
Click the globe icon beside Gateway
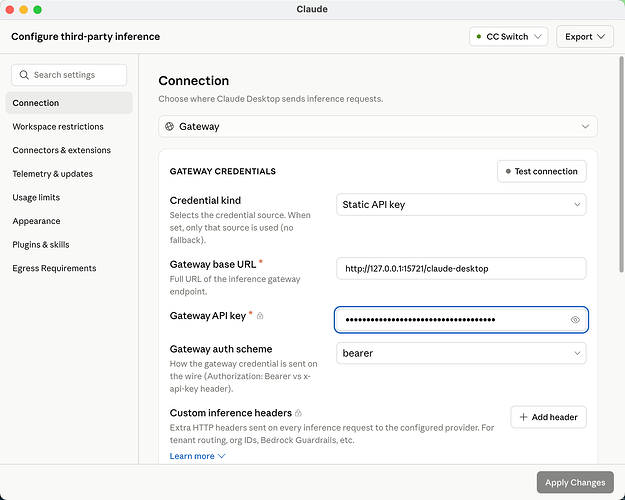pyautogui.click(x=169, y=126)
